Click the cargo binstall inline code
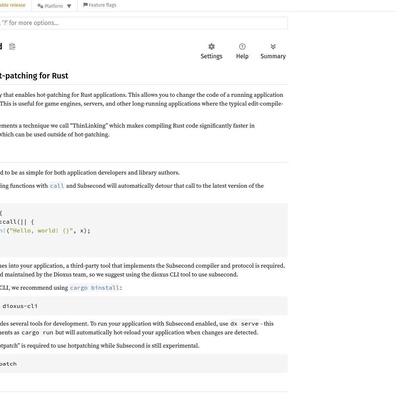The height and width of the screenshot is (396, 396). [95, 288]
